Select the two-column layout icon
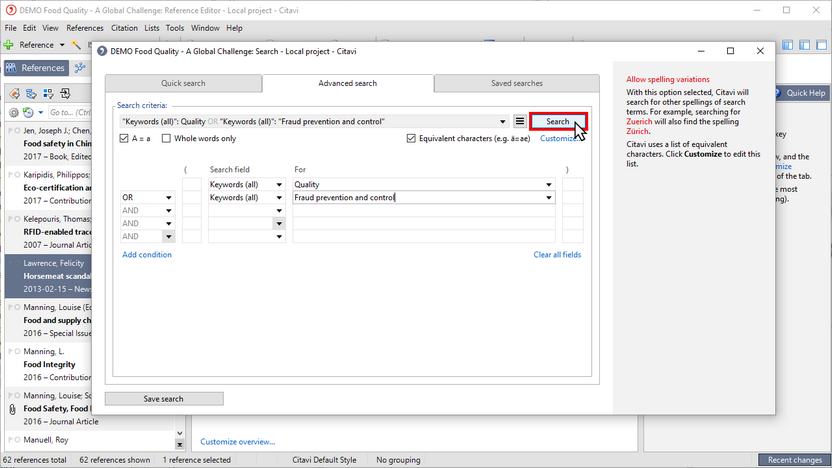The image size is (832, 468). pyautogui.click(x=804, y=45)
